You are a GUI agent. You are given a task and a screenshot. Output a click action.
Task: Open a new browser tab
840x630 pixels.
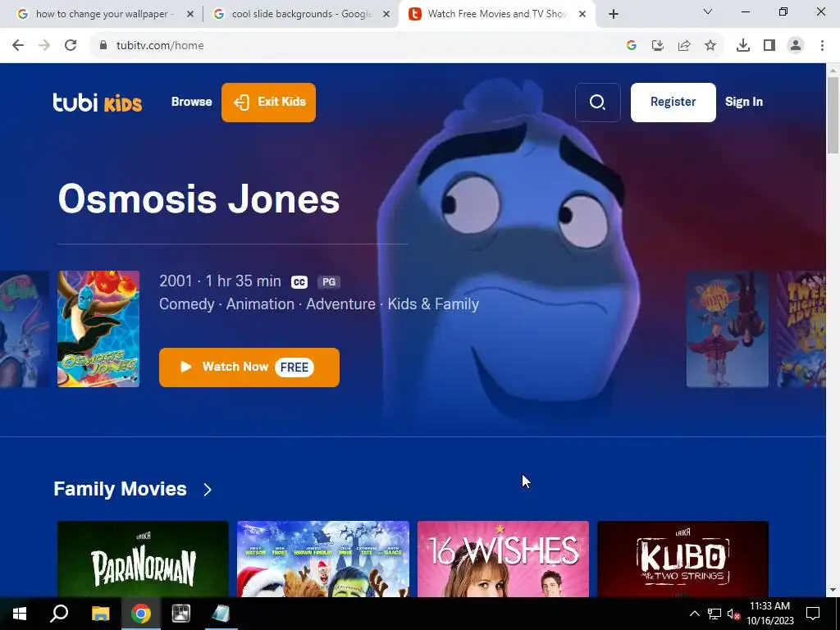(614, 15)
